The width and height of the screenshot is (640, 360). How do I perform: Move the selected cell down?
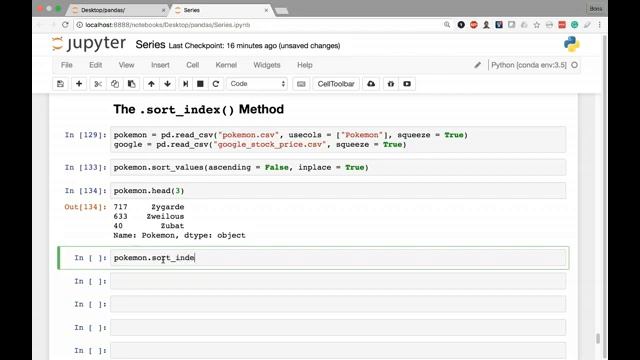167,84
